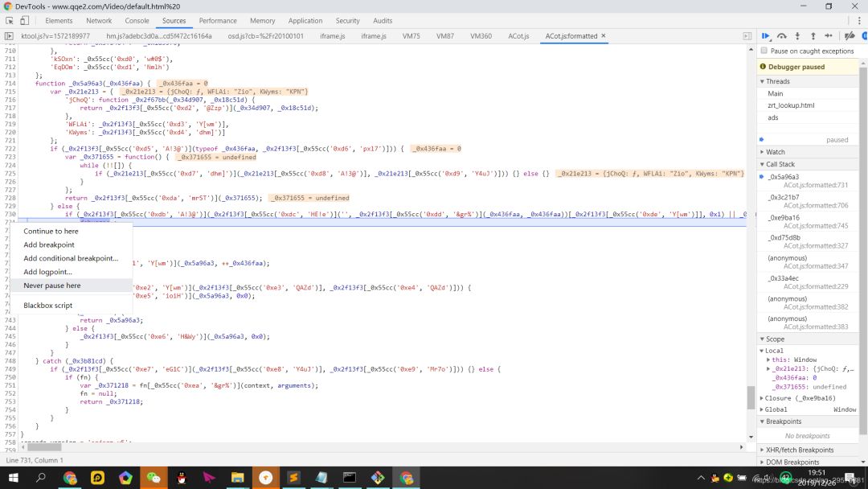The height and width of the screenshot is (489, 868).
Task: Toggle the device toolbar icon
Action: (24, 20)
